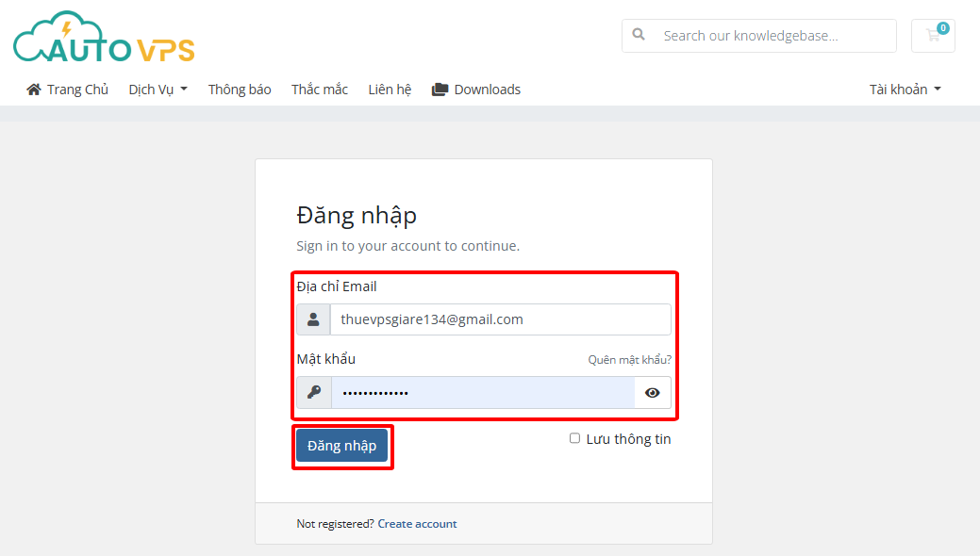The height and width of the screenshot is (556, 980).
Task: Open Liên hệ menu item
Action: click(390, 90)
